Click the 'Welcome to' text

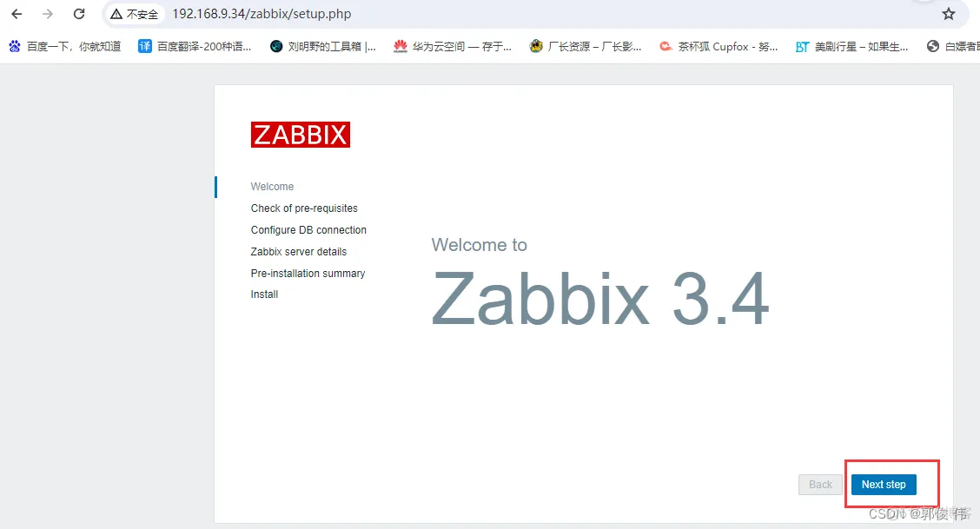coord(480,245)
